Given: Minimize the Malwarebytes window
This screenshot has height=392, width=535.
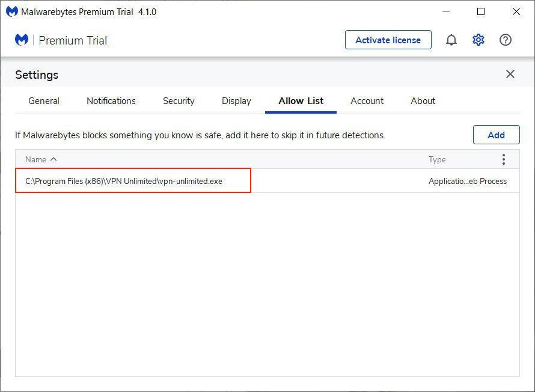Looking at the screenshot, I should (445, 12).
